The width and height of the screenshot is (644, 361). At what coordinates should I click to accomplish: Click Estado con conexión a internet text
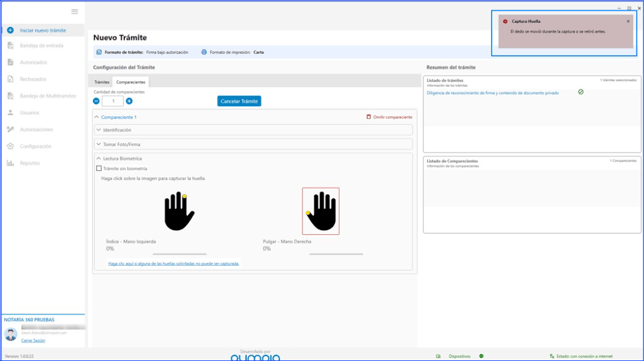click(x=584, y=356)
